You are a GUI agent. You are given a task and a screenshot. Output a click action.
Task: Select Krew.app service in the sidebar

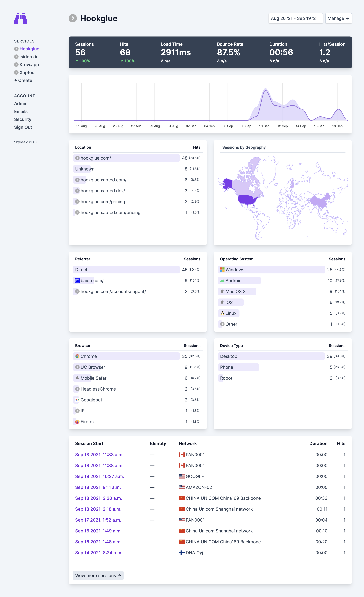click(x=29, y=65)
